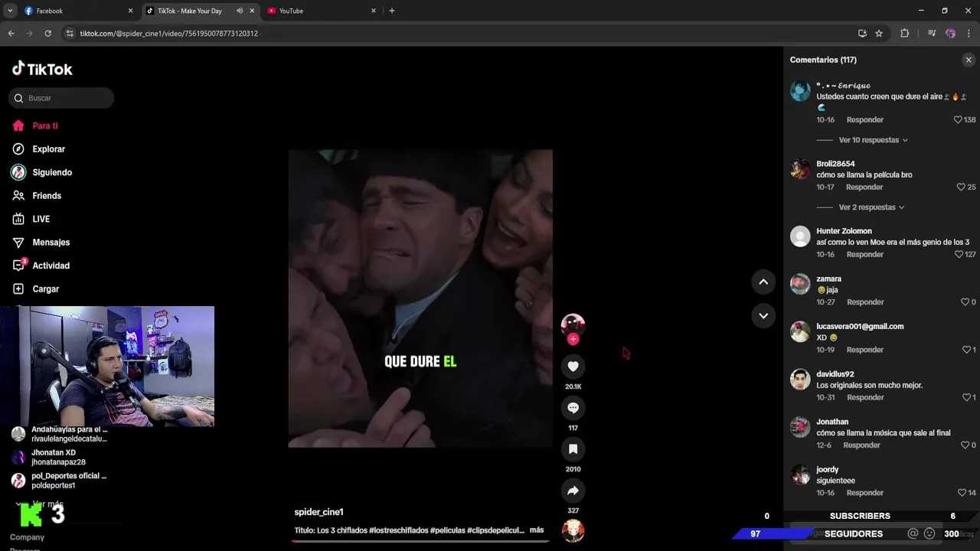Install app icon in address bar
This screenshot has width=980, height=551.
click(x=862, y=34)
